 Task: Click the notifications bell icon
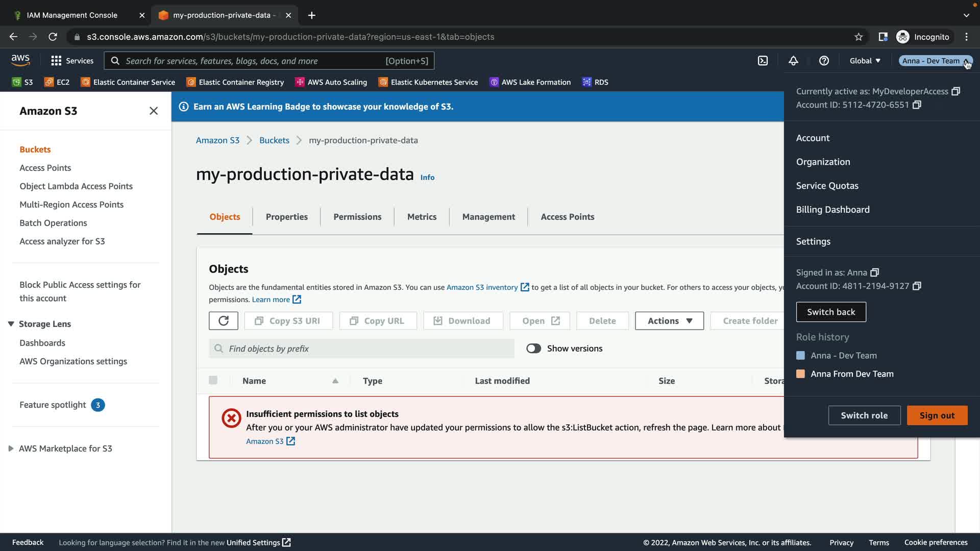(x=793, y=61)
